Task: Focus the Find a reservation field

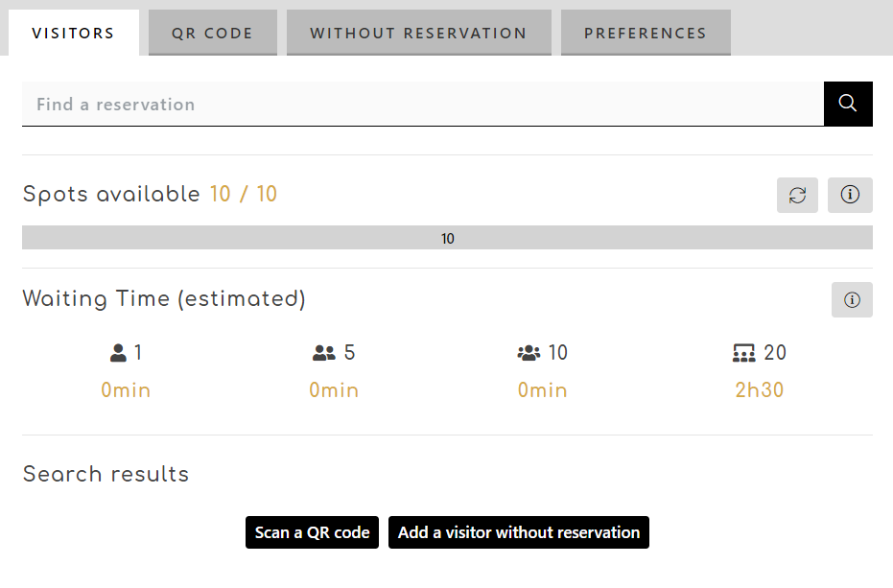Action: click(x=422, y=104)
